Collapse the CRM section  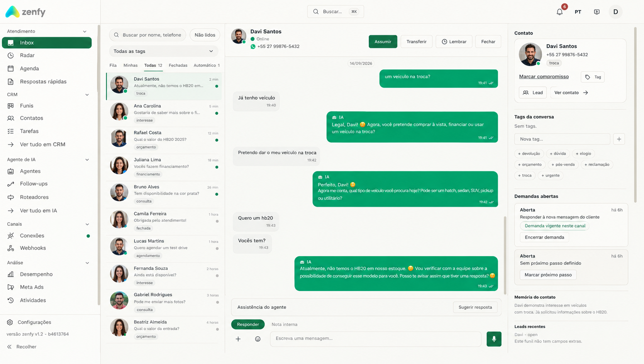87,95
